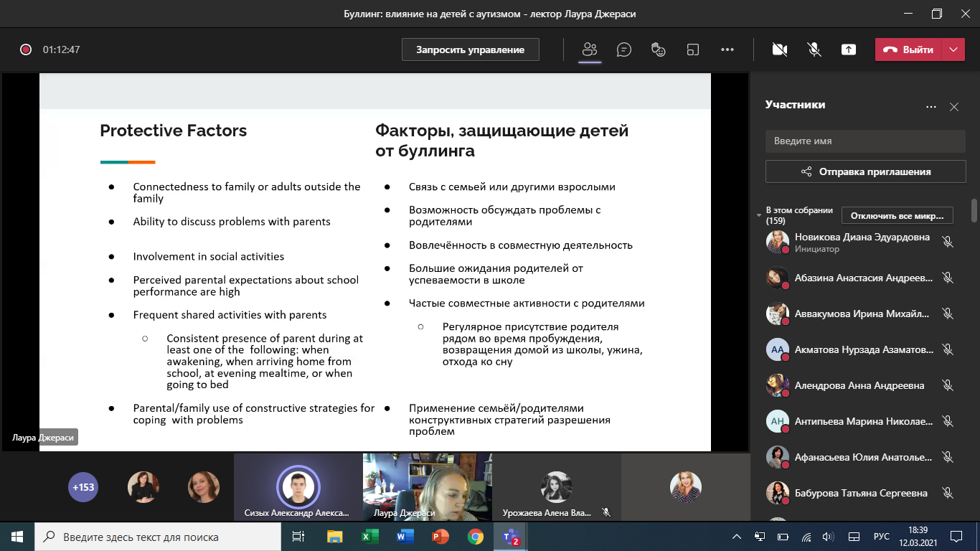Image resolution: width=980 pixels, height=551 pixels.
Task: Open the breakout rooms icon
Action: click(692, 50)
